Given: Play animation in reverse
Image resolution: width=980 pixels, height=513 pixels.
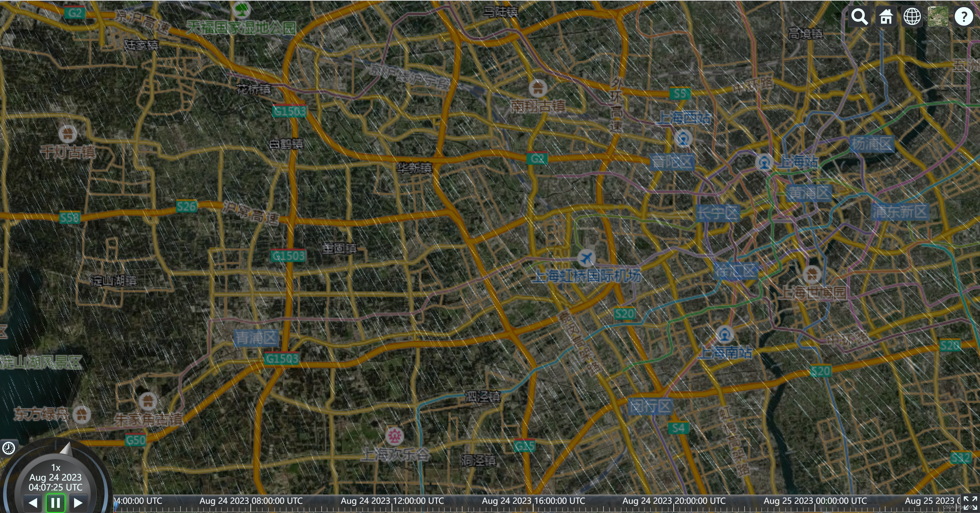Looking at the screenshot, I should 33,503.
